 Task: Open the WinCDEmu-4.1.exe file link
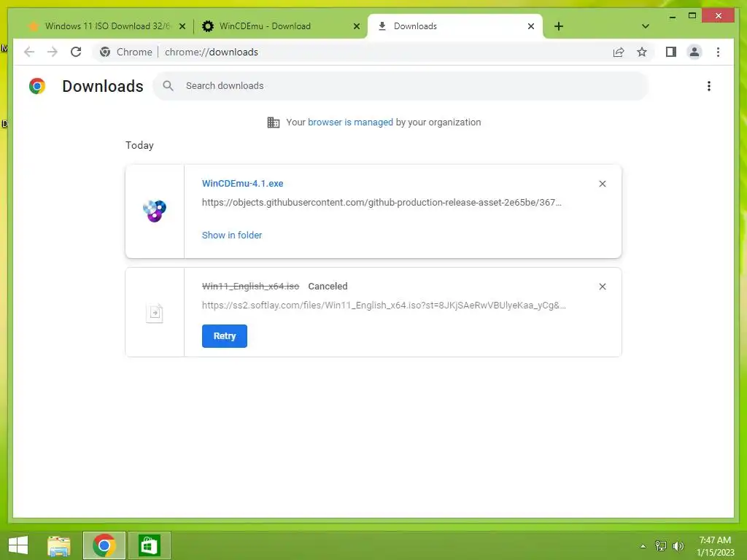[242, 183]
